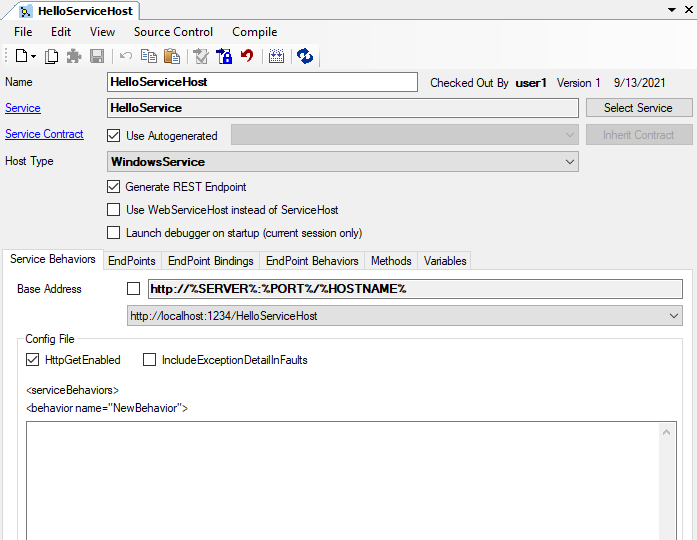The image size is (697, 540).
Task: Expand the localhost base address dropdown
Action: [x=405, y=316]
